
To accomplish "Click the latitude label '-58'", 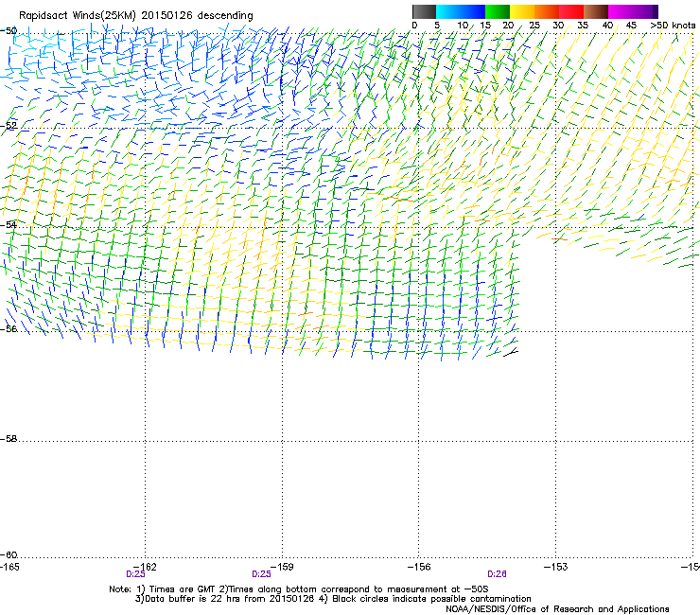I will click(9, 439).
